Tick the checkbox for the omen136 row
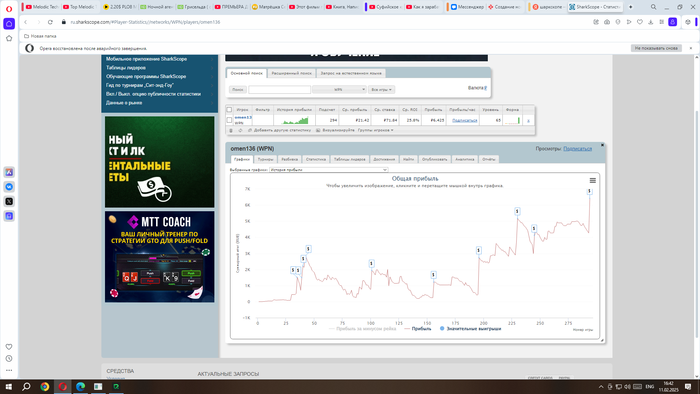This screenshot has width=700, height=394. pos(229,120)
